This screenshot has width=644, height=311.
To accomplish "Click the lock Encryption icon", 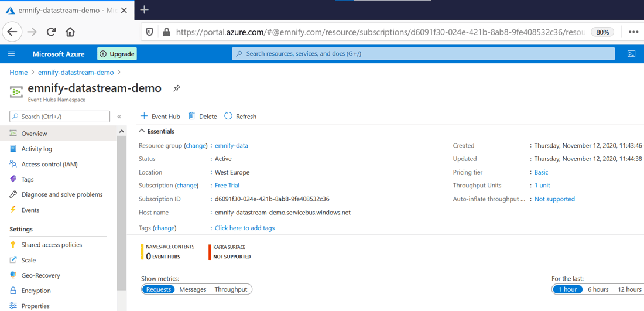I will [x=13, y=291].
